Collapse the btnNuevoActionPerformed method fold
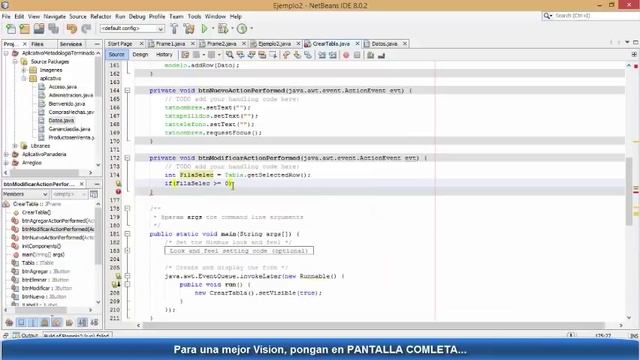Screen dimensions: 640x360 pyautogui.click(x=127, y=91)
